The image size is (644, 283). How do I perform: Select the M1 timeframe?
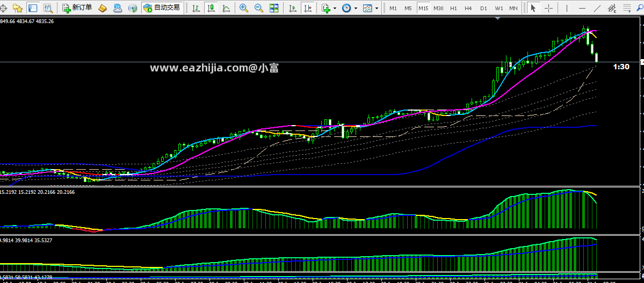tap(393, 8)
